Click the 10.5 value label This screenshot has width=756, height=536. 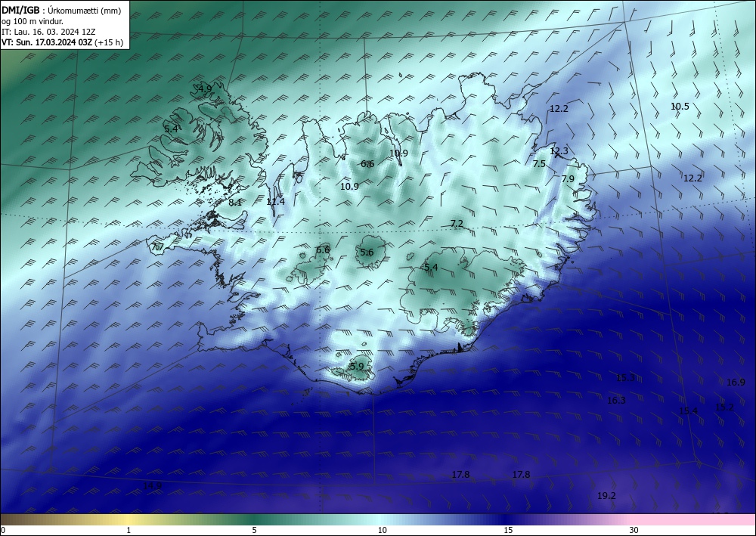point(680,107)
